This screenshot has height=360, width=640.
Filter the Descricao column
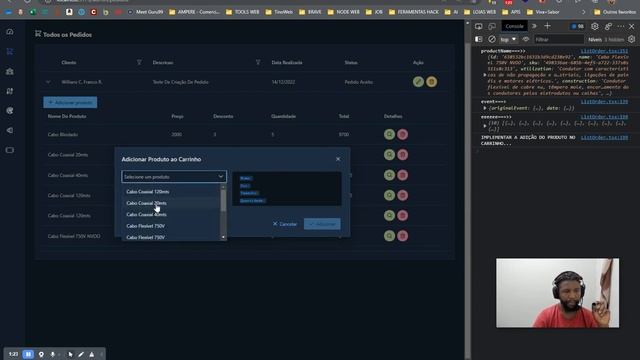258,62
